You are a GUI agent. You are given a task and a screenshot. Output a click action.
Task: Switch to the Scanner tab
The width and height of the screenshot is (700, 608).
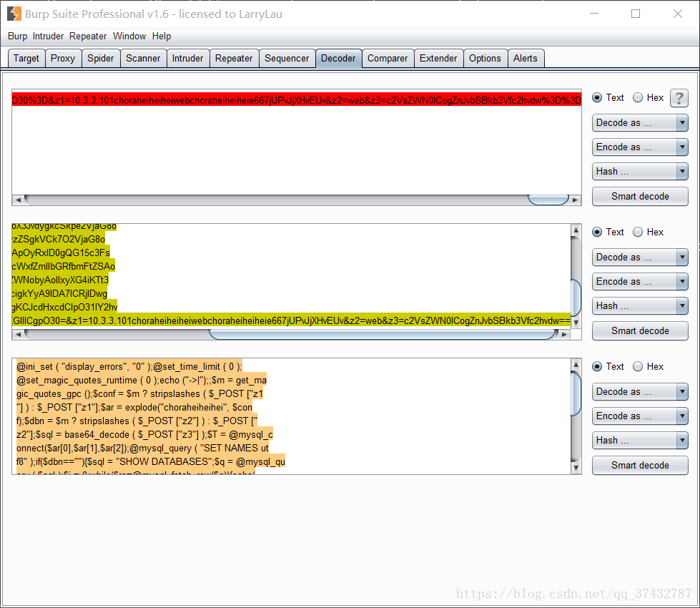pos(143,59)
